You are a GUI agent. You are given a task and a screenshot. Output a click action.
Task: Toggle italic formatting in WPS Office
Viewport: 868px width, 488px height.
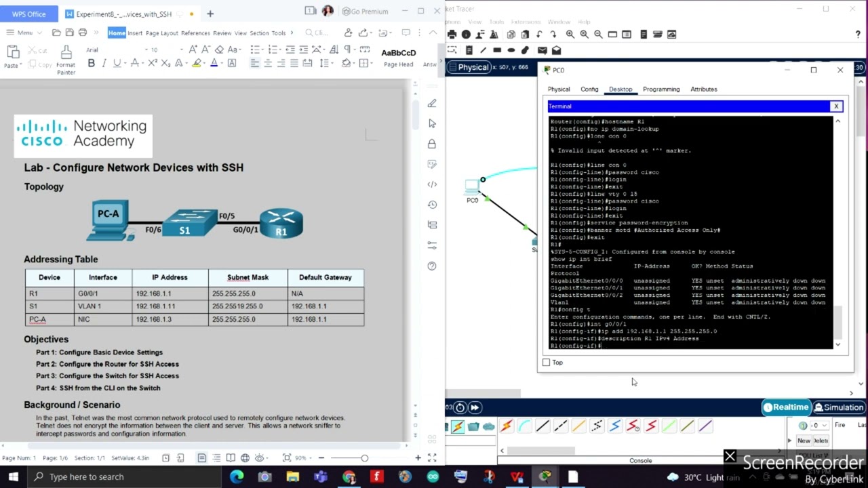point(104,63)
